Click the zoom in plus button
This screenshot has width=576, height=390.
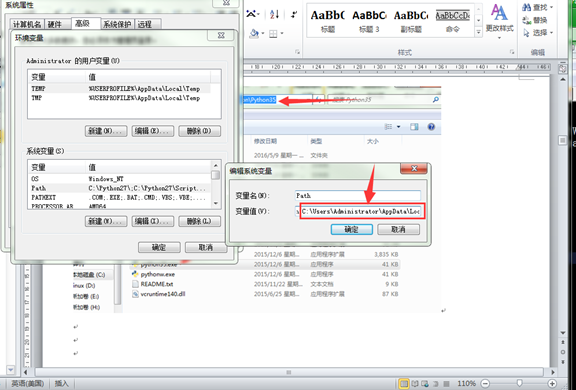point(552,384)
